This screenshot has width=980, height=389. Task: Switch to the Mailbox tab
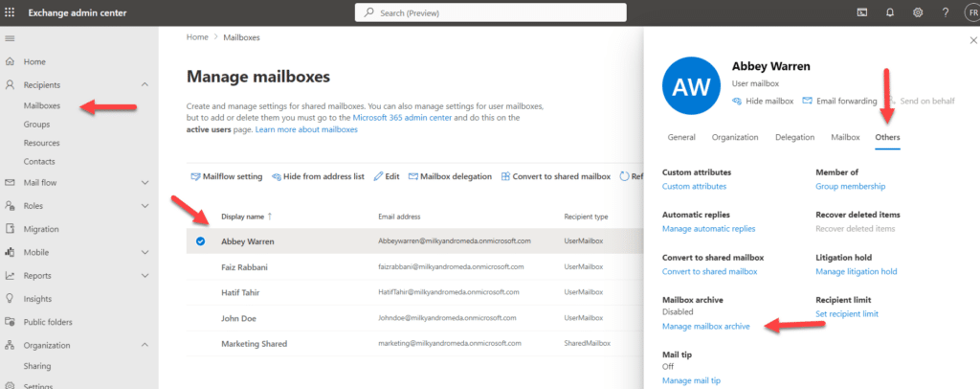pos(845,137)
